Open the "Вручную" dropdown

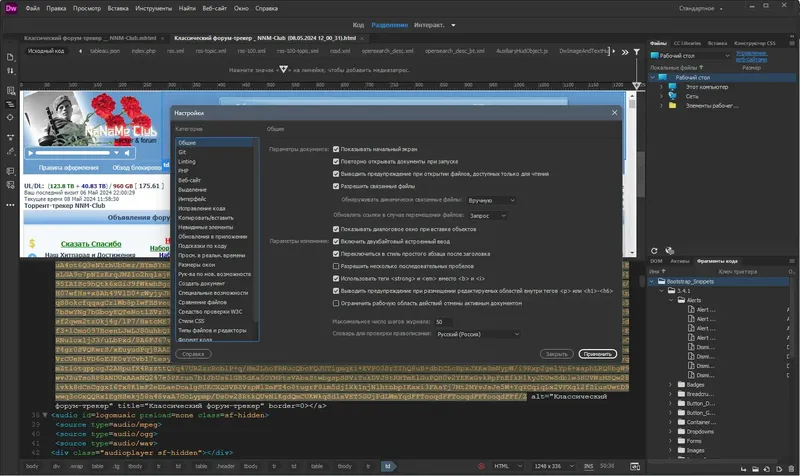coord(490,200)
